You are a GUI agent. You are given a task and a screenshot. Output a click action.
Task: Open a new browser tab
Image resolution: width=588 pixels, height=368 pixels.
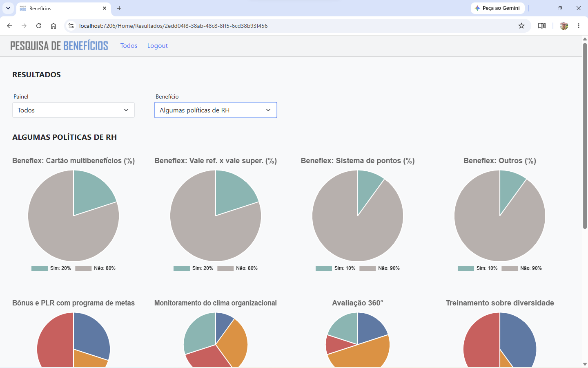coord(119,8)
